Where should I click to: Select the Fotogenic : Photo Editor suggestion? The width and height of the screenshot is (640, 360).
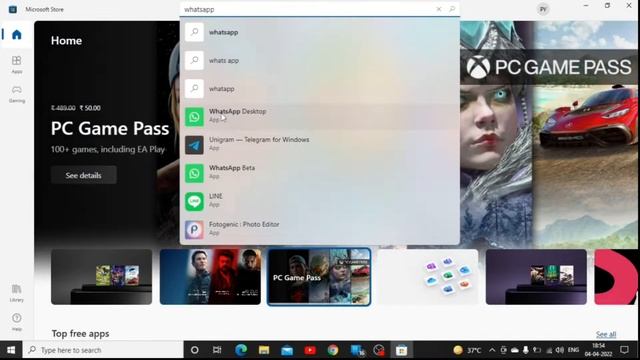point(320,230)
